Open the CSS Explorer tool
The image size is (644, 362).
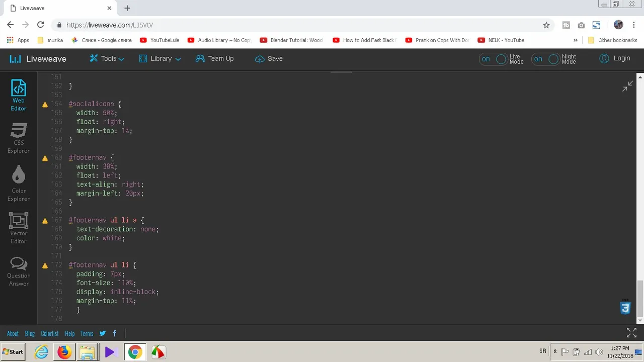pos(19,138)
